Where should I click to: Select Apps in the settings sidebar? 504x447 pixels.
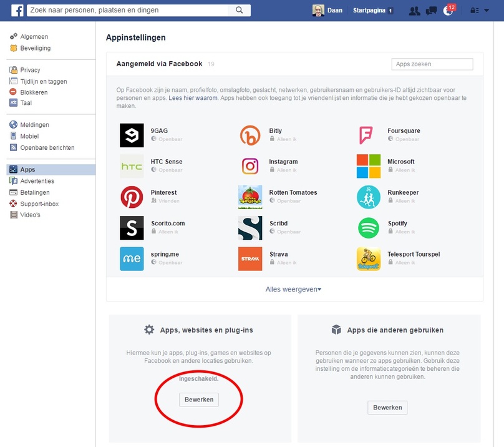[x=51, y=170]
